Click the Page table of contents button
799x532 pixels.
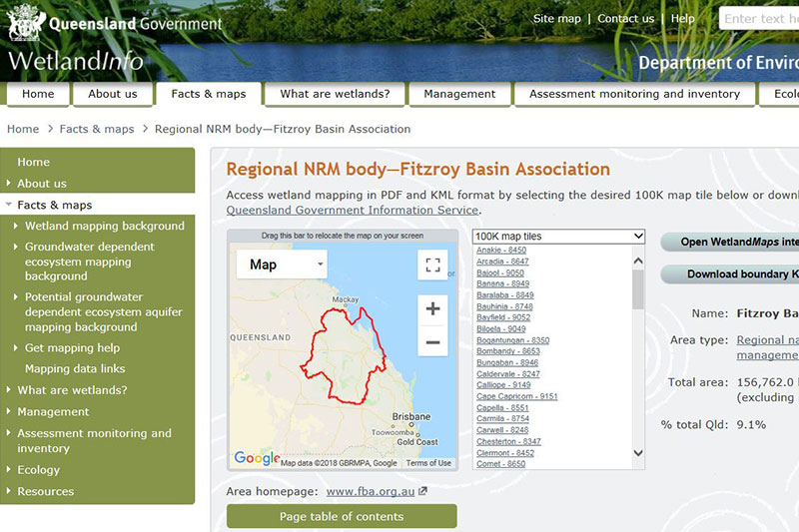tap(341, 516)
